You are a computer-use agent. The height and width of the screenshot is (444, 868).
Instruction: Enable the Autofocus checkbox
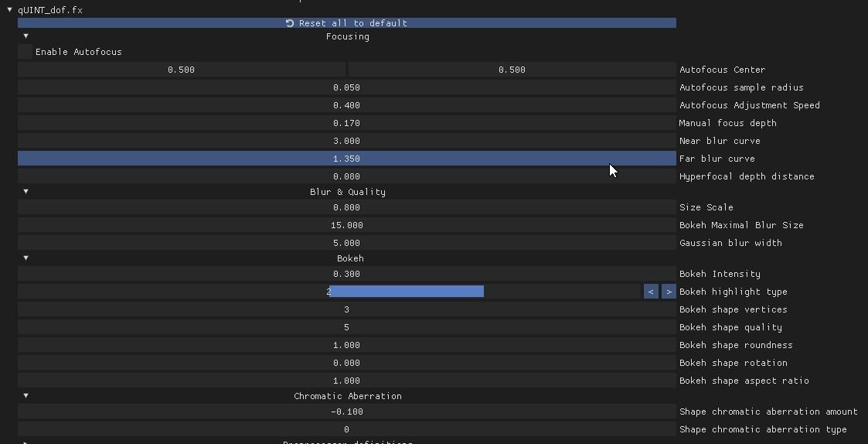[x=26, y=52]
